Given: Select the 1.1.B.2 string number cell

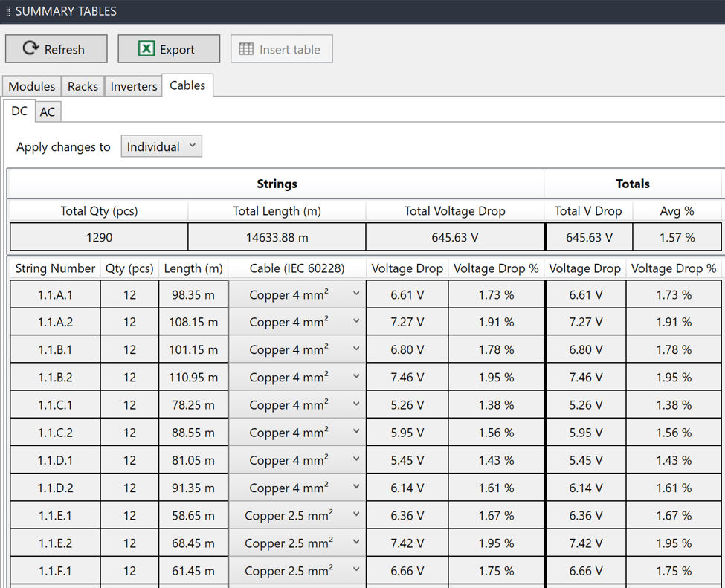Looking at the screenshot, I should 55,377.
